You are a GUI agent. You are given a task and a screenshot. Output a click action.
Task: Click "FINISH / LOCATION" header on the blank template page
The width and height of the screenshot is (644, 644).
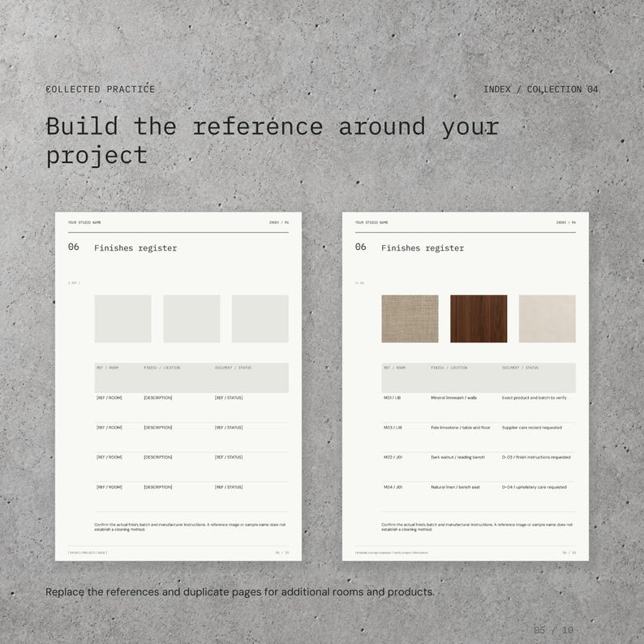tap(162, 367)
